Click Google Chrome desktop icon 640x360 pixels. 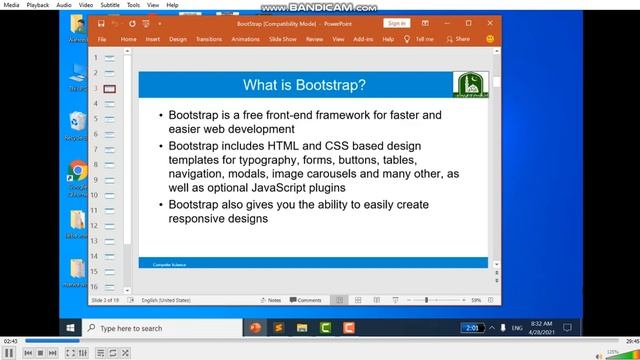[78, 178]
